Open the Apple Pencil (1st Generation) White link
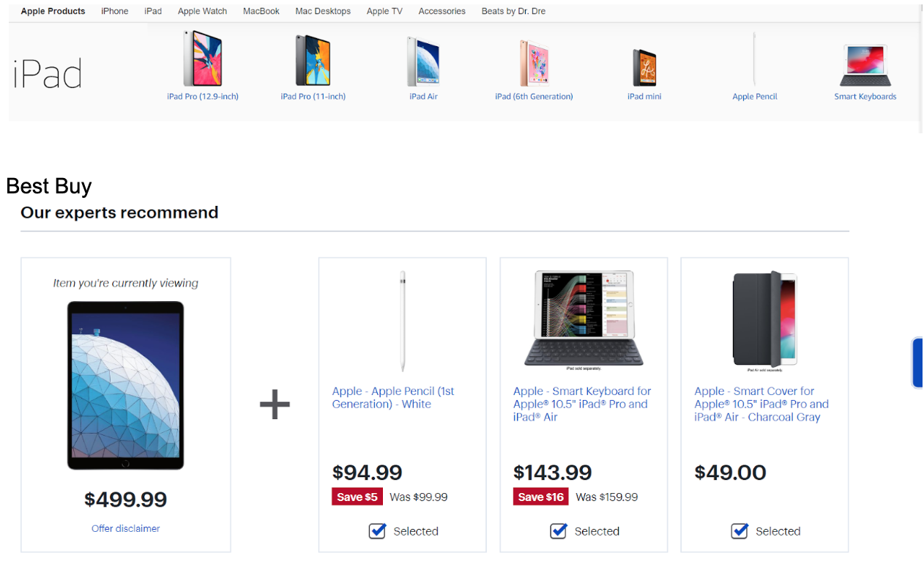Screen dimensions: 924x567 click(393, 398)
